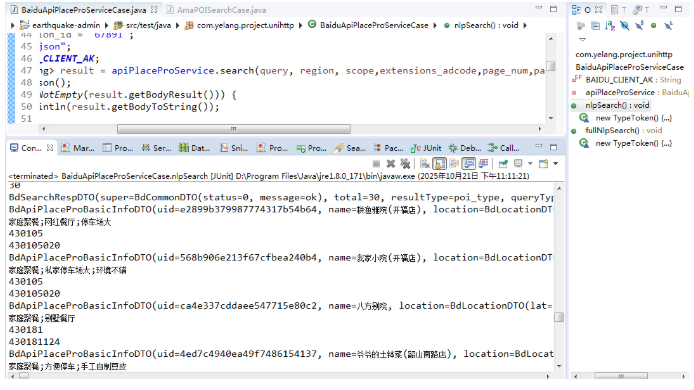Viewport: 694px width, 390px height.
Task: Open the Sni... (Snippets) tab
Action: (x=234, y=148)
